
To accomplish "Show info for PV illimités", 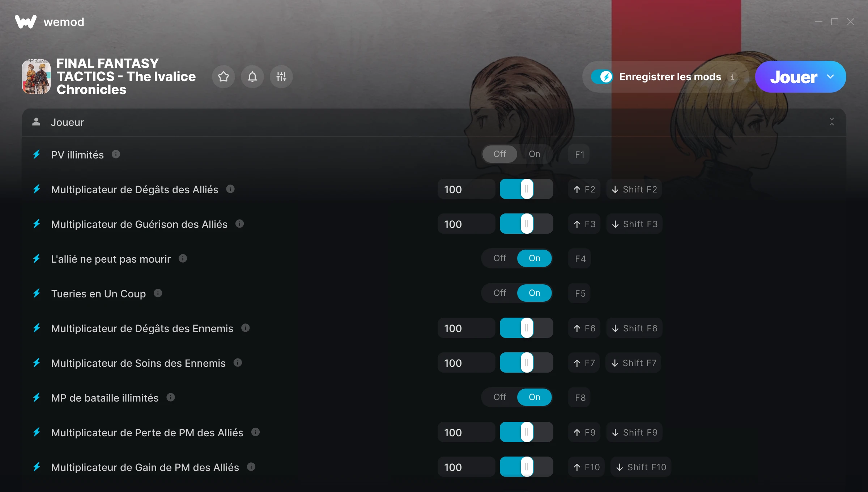I will (116, 154).
